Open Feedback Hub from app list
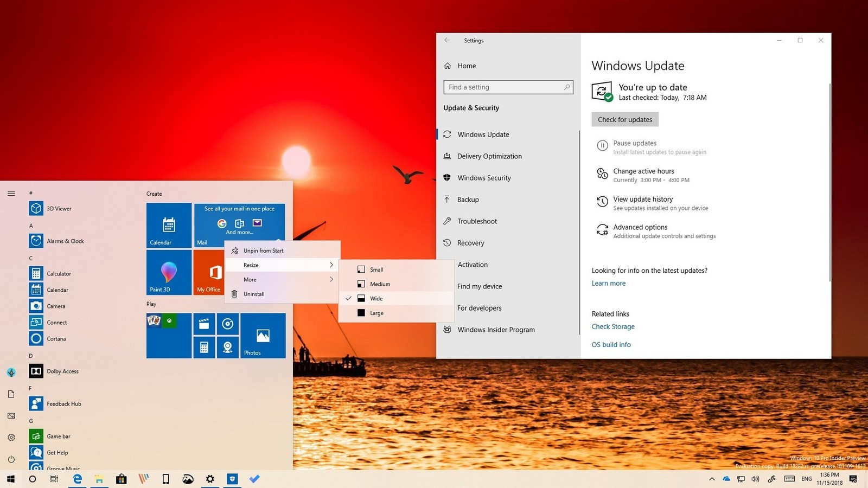 [x=63, y=404]
